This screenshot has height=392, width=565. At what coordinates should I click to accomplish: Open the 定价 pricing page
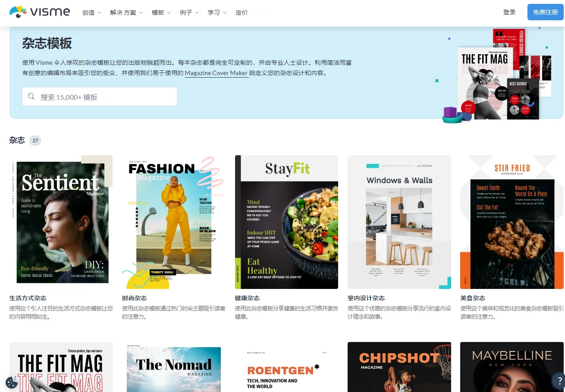[242, 13]
